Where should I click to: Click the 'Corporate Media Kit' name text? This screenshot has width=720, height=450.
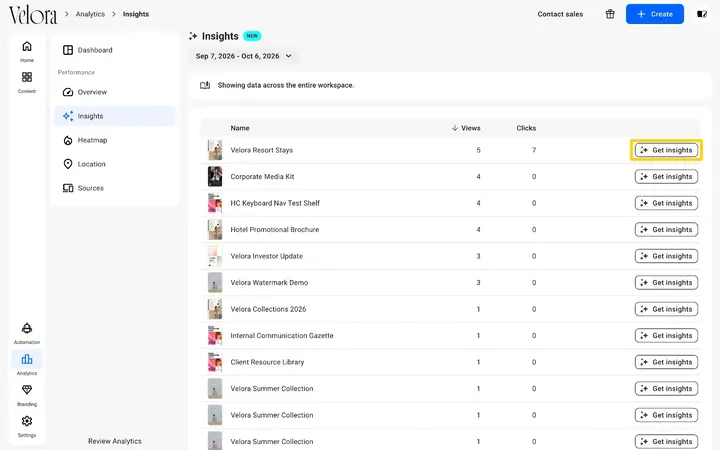262,177
